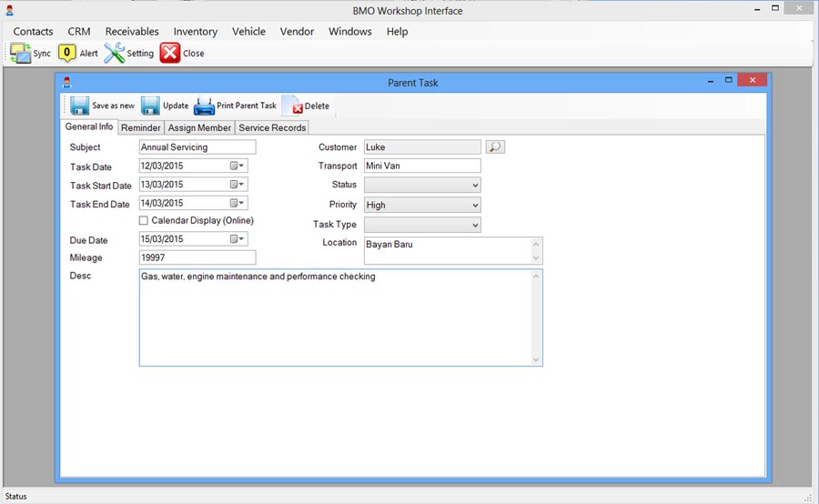This screenshot has height=504, width=819.
Task: Open the Alert notification icon
Action: 66,53
